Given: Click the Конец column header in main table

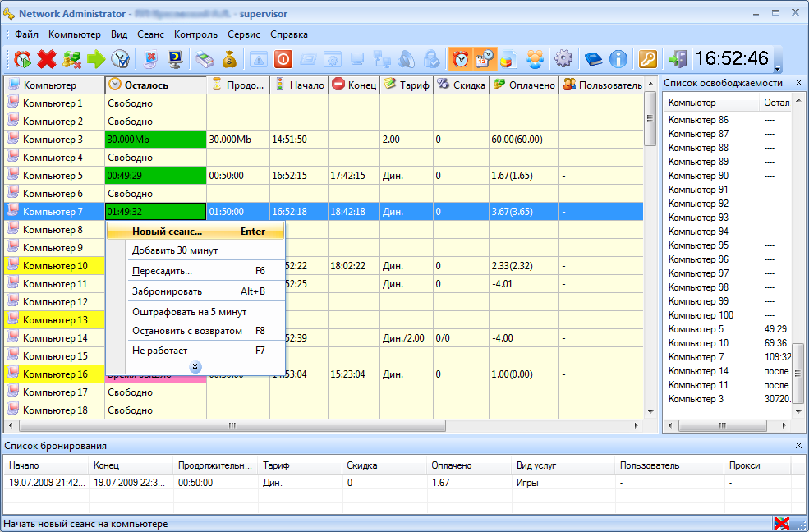Looking at the screenshot, I should pos(354,85).
